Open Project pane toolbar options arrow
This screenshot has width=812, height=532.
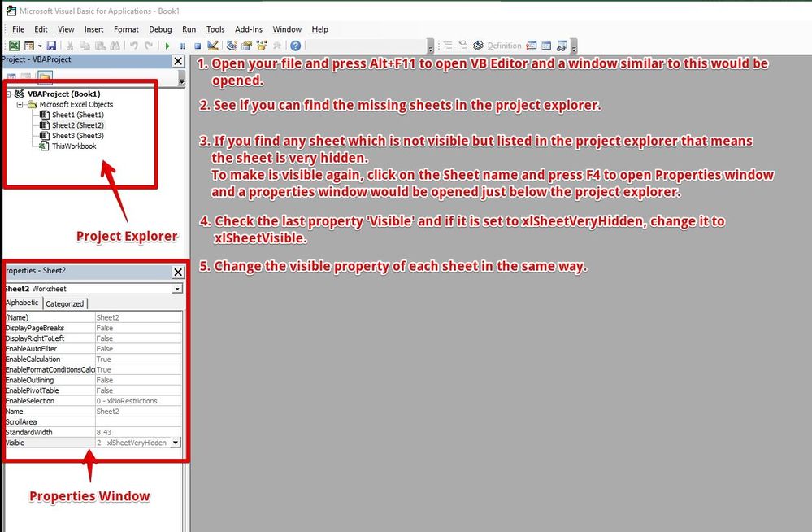182,79
